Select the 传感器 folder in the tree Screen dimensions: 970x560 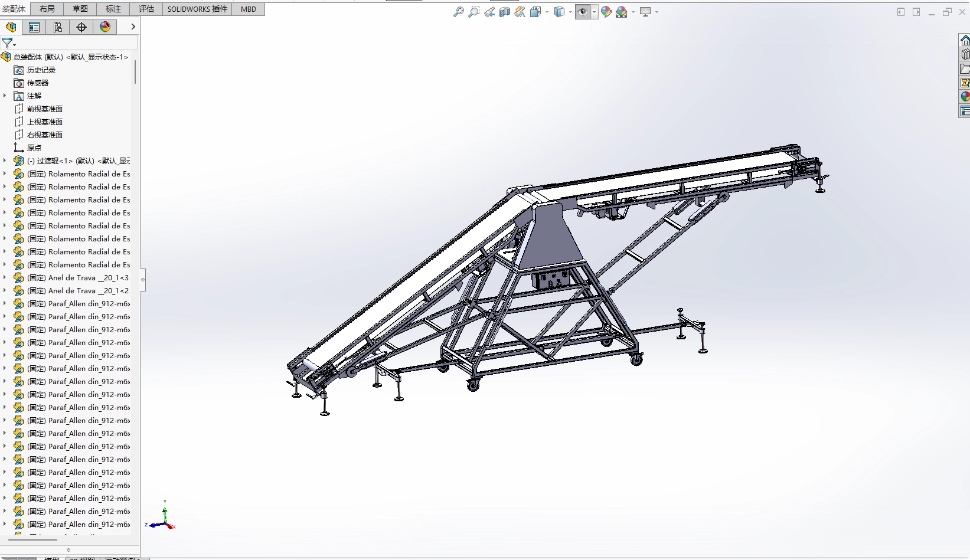(31, 83)
